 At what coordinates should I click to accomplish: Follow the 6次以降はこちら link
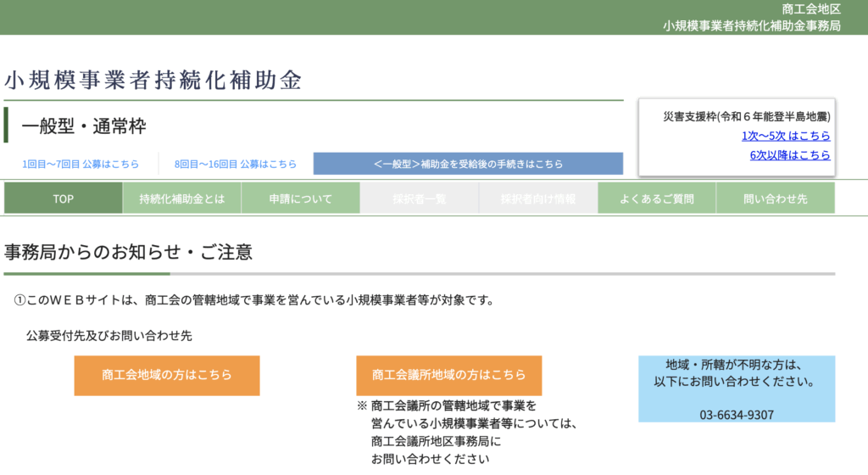790,155
